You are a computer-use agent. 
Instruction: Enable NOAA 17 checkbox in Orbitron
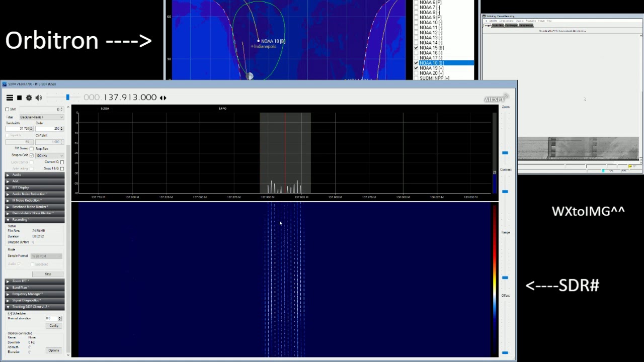(416, 58)
